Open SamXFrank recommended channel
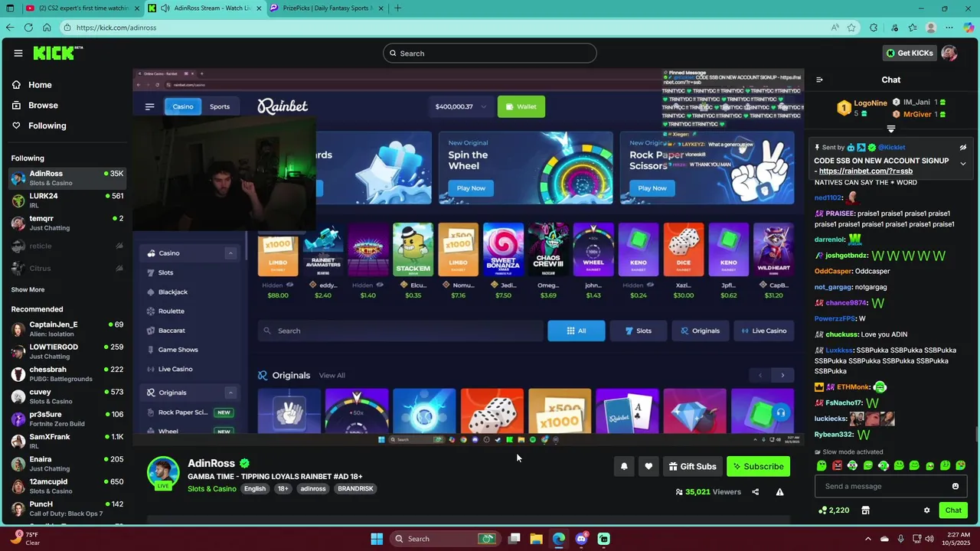 click(x=67, y=442)
